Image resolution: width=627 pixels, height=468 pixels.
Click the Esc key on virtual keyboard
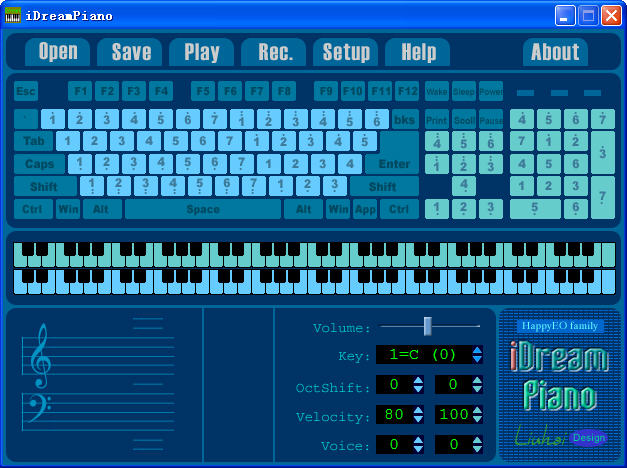(x=26, y=91)
